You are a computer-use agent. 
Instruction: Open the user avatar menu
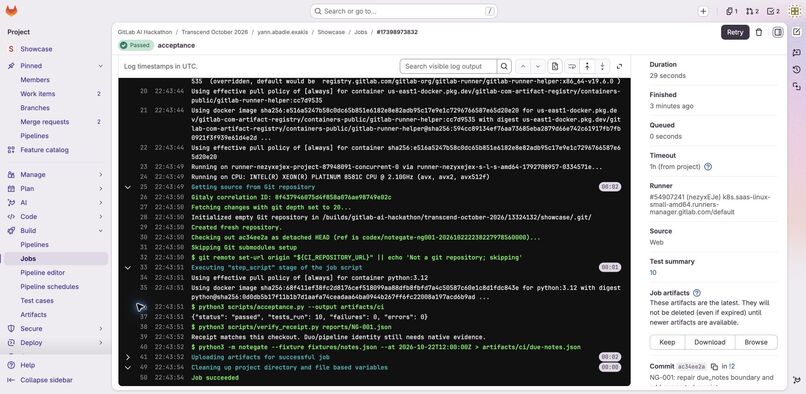pyautogui.click(x=795, y=11)
